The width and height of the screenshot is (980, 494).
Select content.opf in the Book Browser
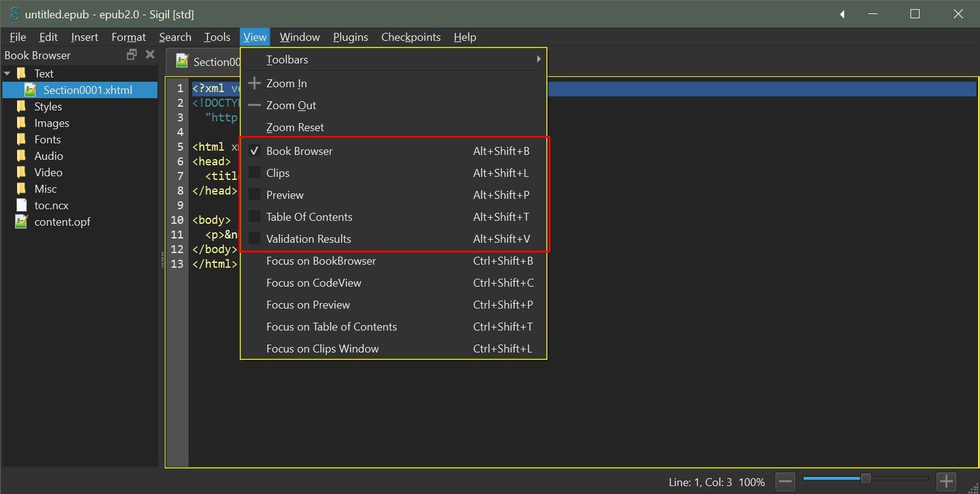[80, 221]
